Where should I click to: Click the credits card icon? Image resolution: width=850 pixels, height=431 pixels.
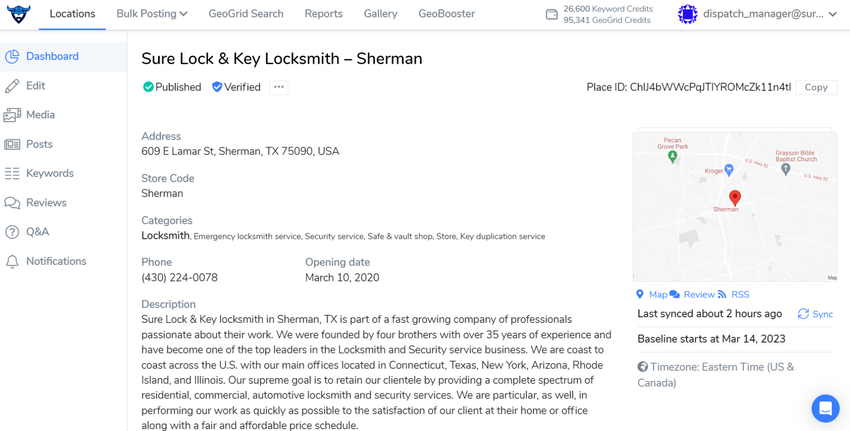click(551, 14)
